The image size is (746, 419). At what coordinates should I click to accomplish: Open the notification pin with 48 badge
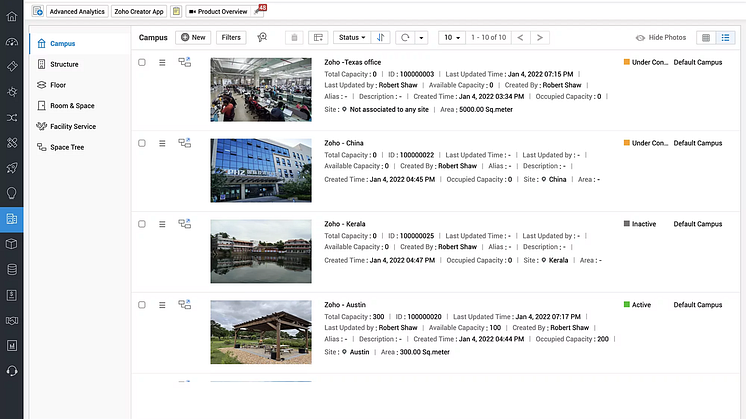[260, 10]
